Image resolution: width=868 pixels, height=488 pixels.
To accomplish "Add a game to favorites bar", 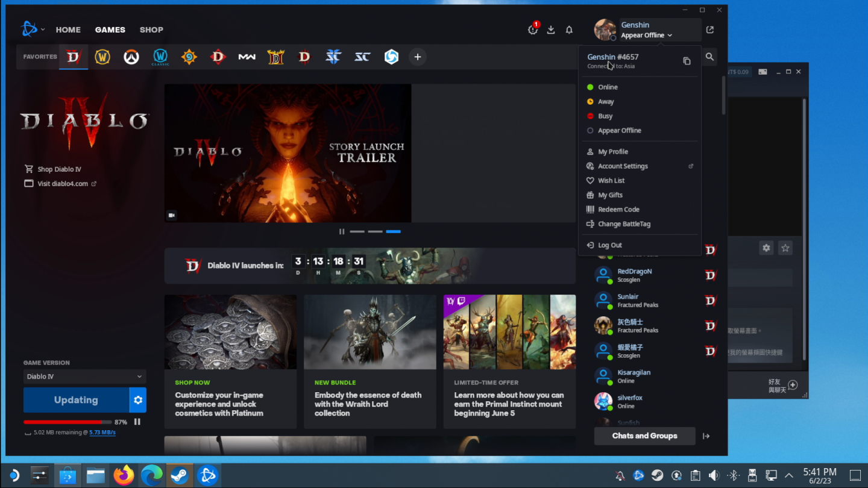I will point(418,57).
